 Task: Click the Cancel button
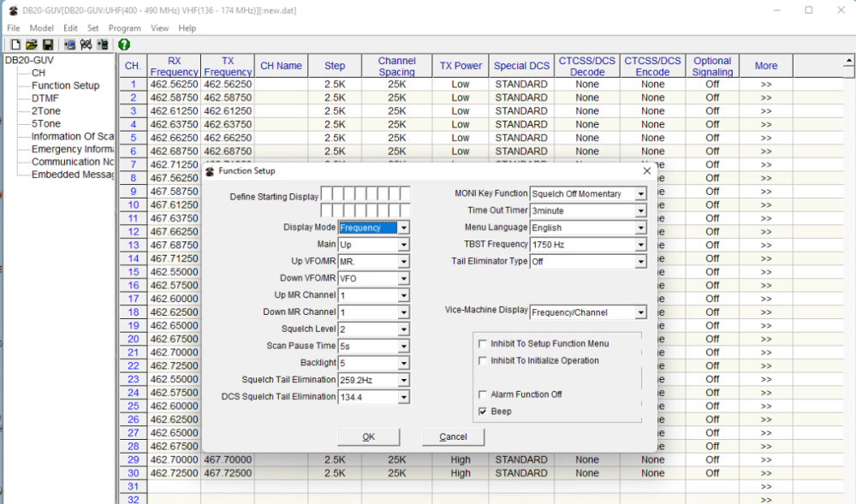453,436
